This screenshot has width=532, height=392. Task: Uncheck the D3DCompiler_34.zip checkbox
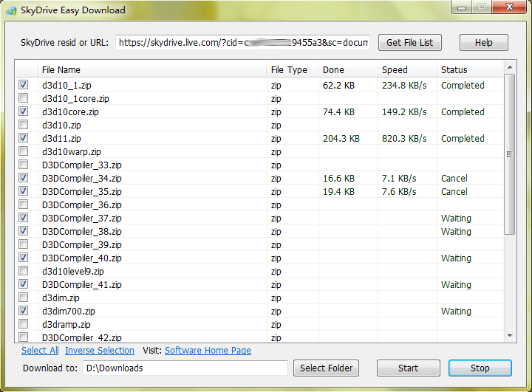tap(24, 178)
